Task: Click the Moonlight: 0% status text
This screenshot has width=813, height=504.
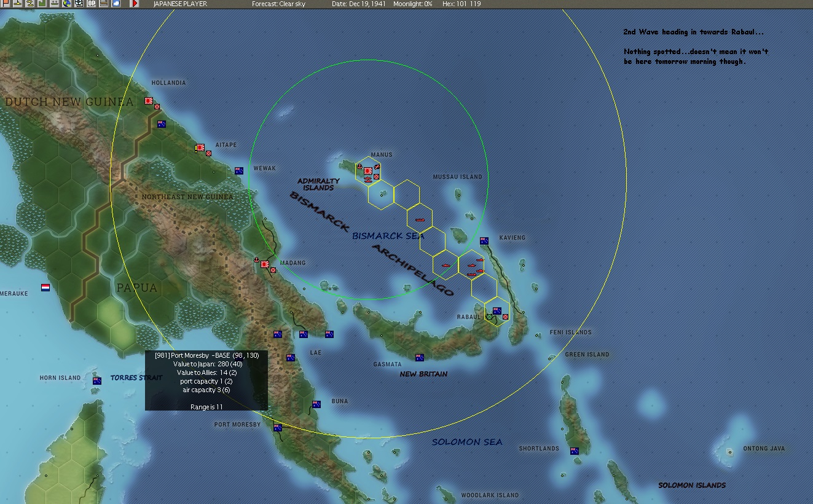Action: 413,4
